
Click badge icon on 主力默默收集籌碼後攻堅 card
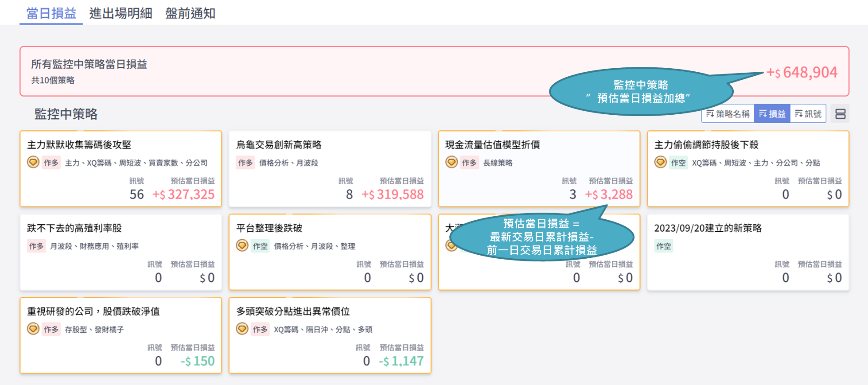33,162
